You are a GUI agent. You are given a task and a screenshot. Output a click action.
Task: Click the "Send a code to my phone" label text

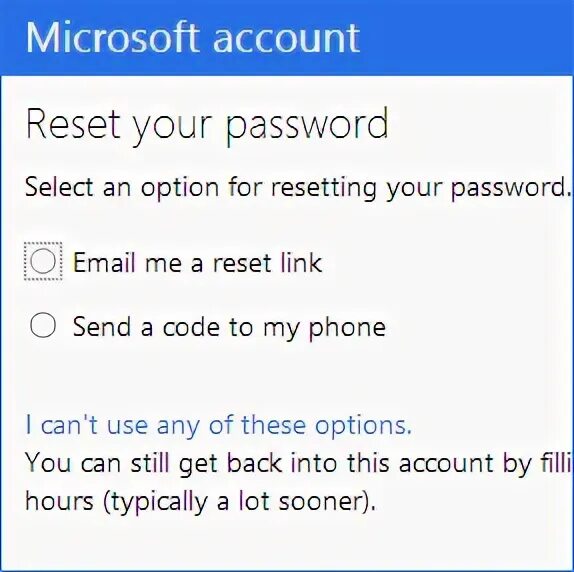pos(229,328)
